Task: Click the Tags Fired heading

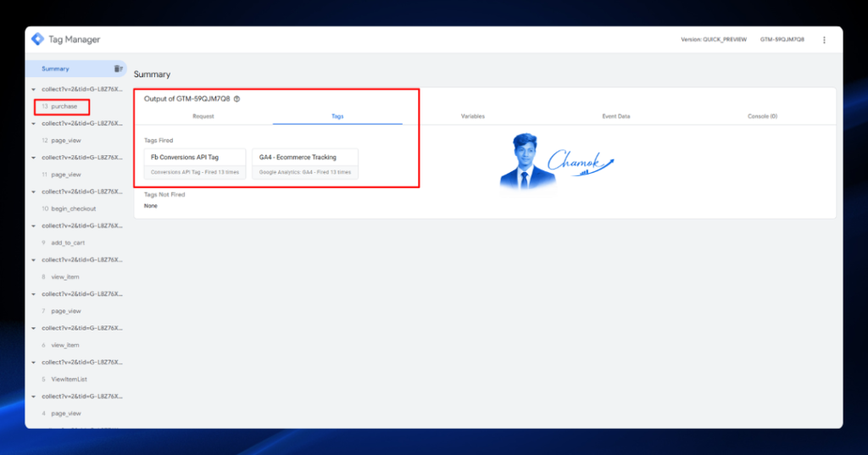Action: (x=159, y=141)
